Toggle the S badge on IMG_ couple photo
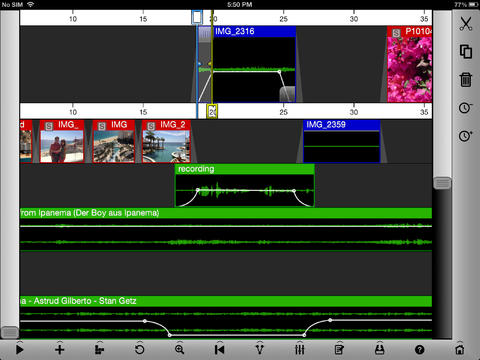Screen dimensions: 480x360 pos(49,126)
